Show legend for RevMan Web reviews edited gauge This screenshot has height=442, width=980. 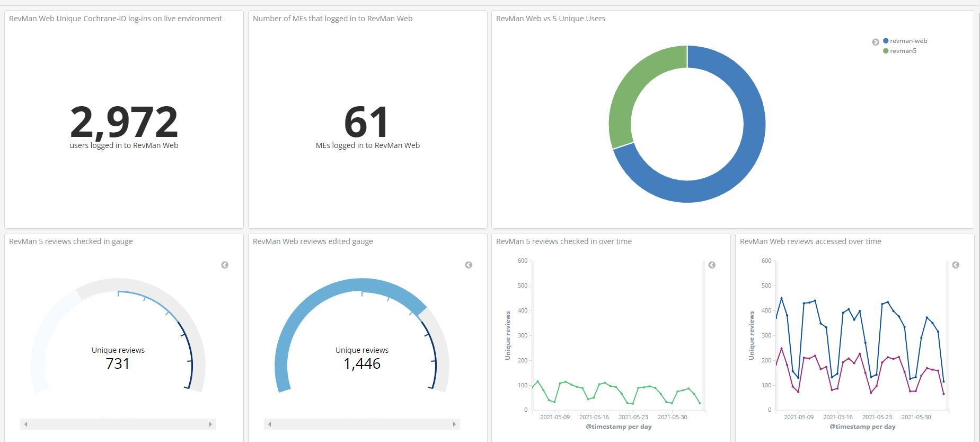click(x=469, y=265)
